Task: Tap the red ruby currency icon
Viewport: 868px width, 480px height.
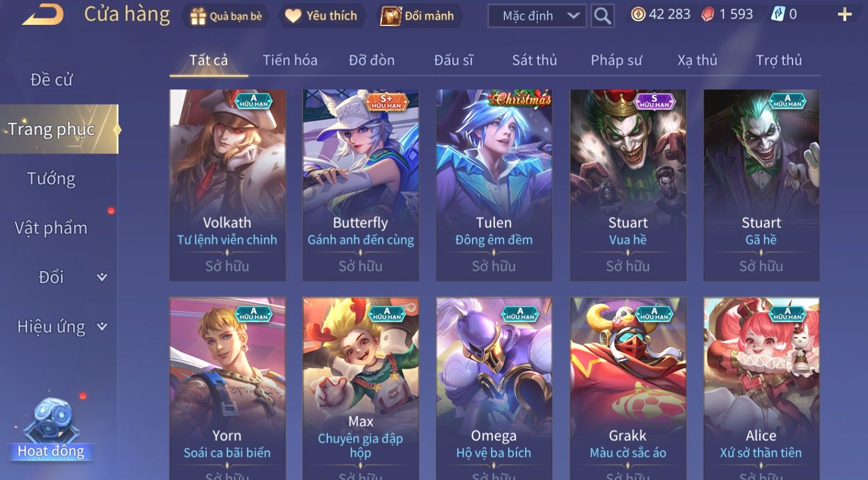Action: (707, 15)
